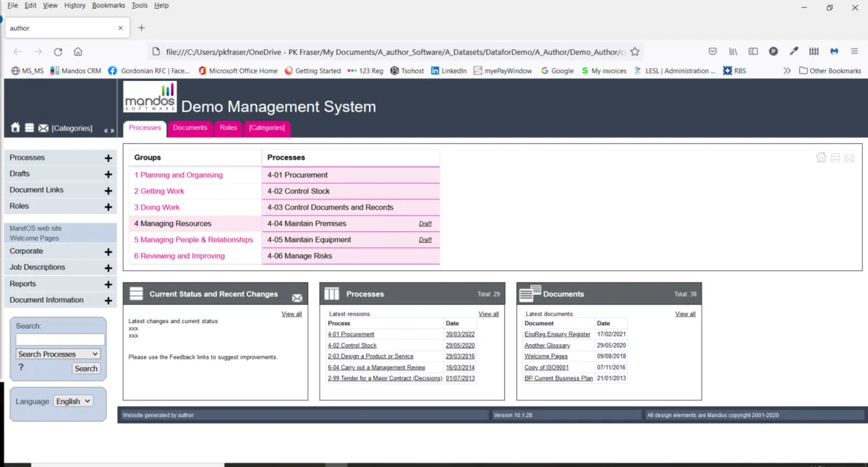
Task: Open the Welcome Pages sidebar link
Action: tap(34, 238)
